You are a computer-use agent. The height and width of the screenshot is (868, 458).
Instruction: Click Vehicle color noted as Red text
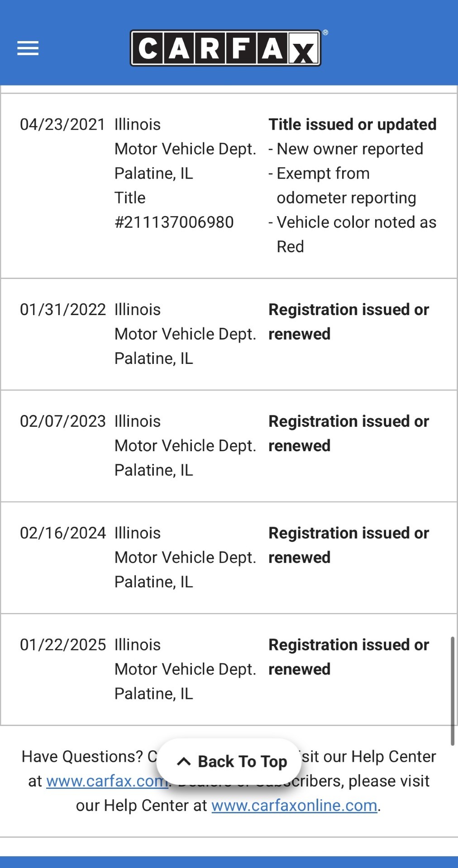pyautogui.click(x=356, y=222)
